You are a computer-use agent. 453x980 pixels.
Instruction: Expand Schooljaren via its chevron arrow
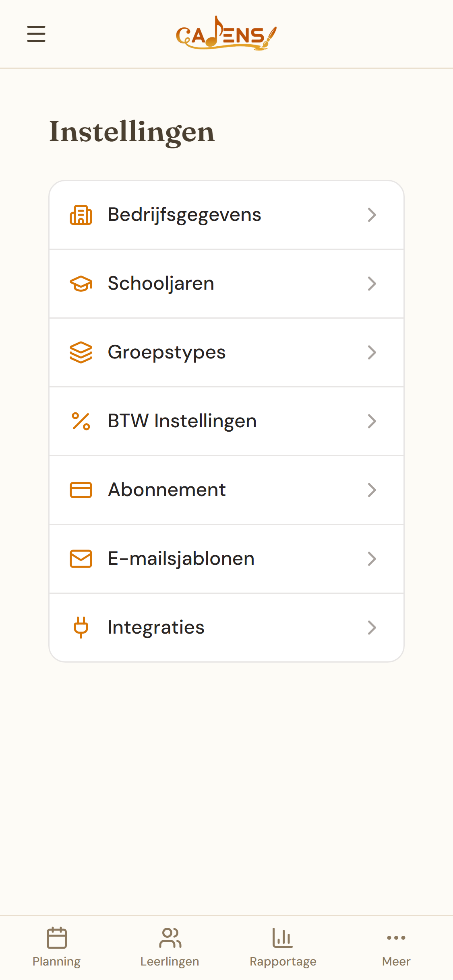372,284
